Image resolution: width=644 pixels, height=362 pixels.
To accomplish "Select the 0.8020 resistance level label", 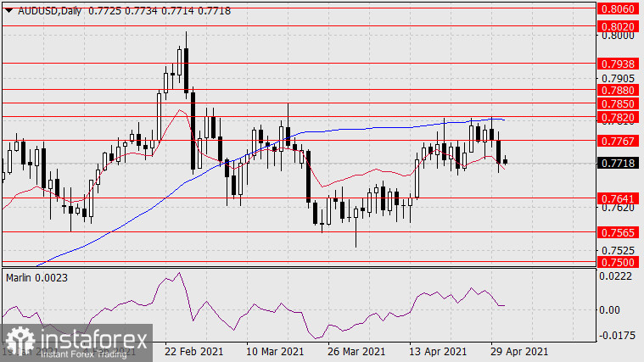I will coord(618,27).
